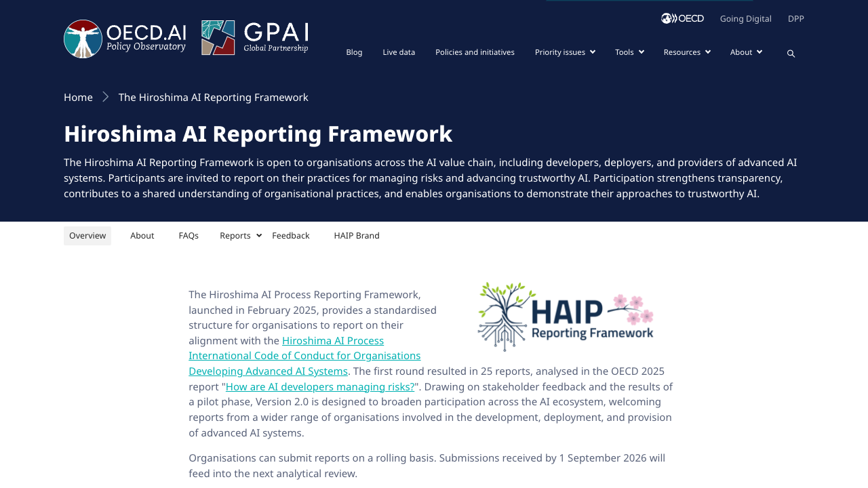Open the DPP link
This screenshot has width=868, height=488.
point(796,18)
